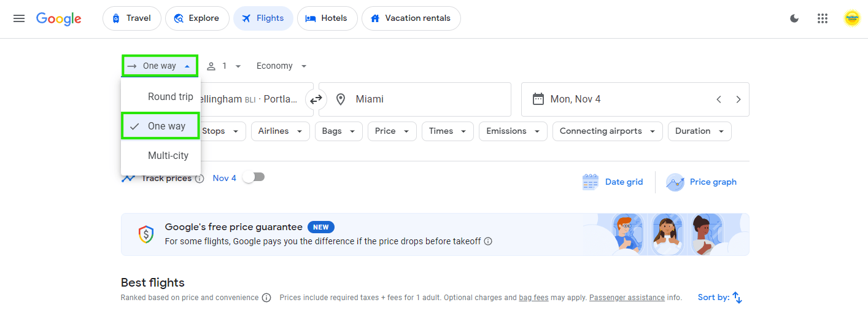Select Multi-city option
Screen dimensions: 868x313
168,156
